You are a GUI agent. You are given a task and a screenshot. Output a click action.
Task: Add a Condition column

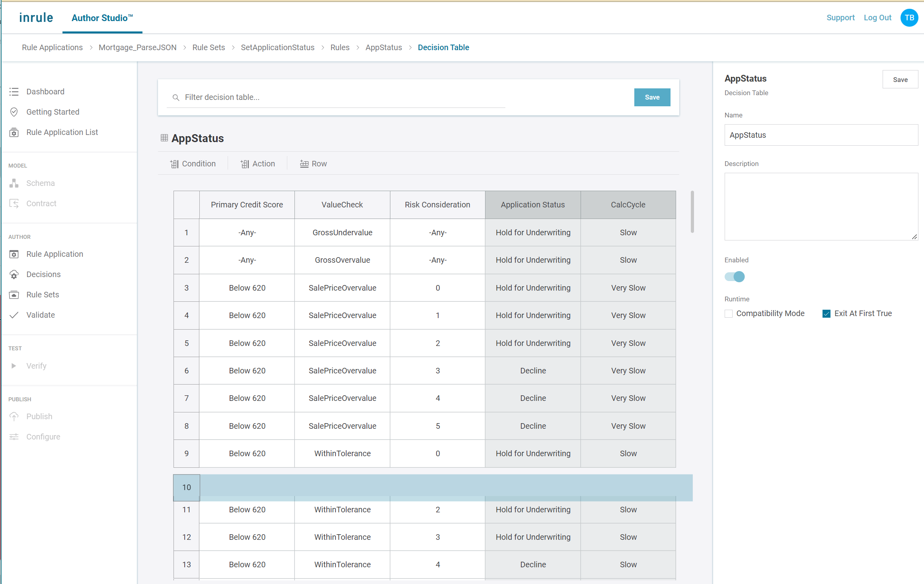pyautogui.click(x=193, y=164)
